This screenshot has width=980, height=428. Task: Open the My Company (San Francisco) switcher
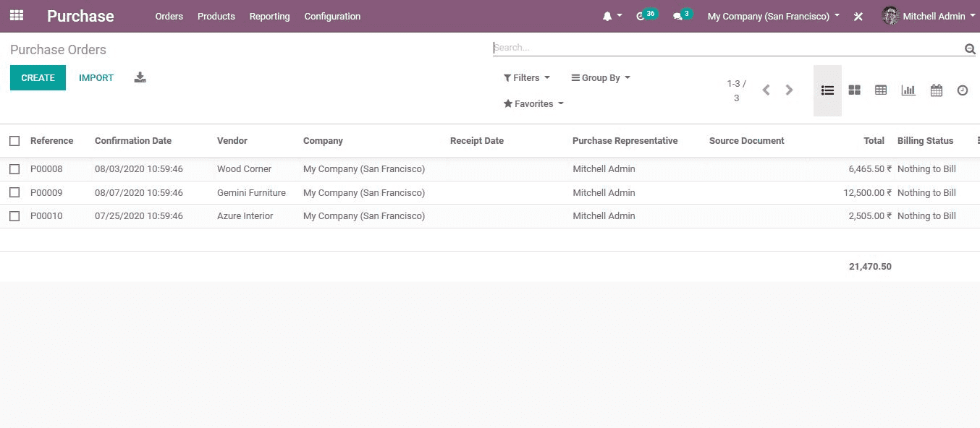773,16
